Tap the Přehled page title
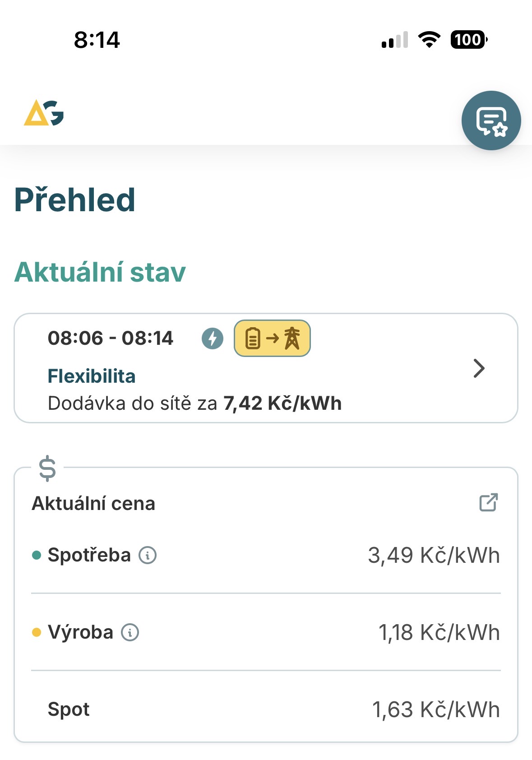 point(75,199)
